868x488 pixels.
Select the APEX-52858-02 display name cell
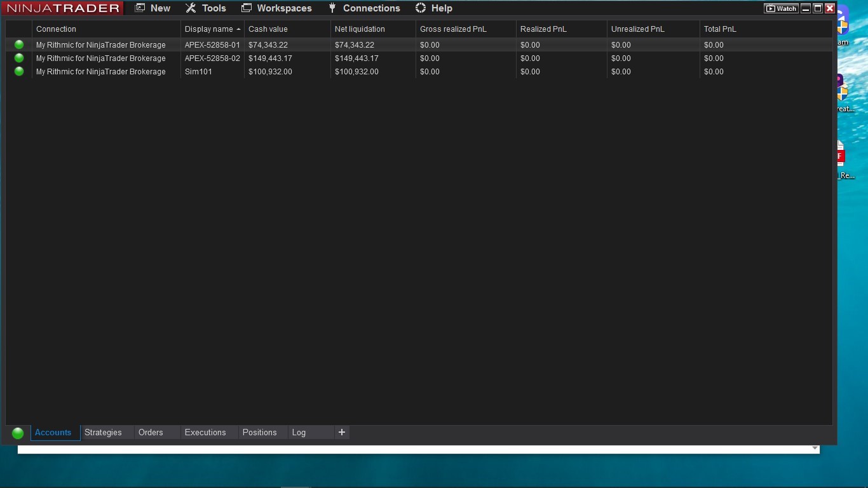tap(212, 58)
